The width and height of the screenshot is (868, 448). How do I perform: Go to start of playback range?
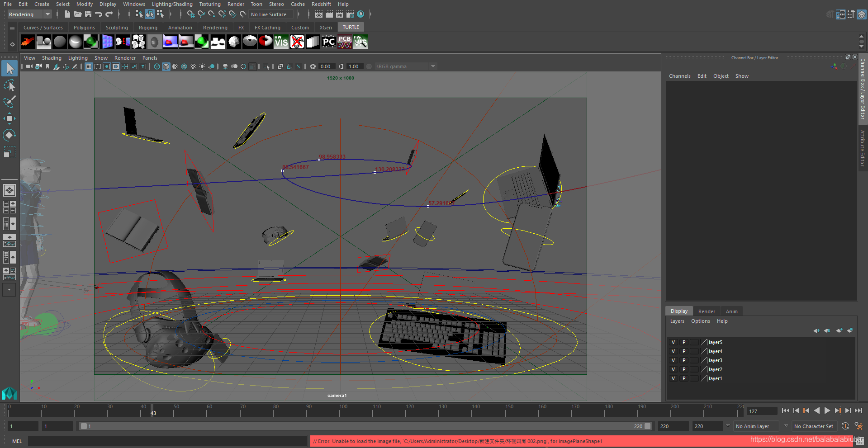coord(785,410)
